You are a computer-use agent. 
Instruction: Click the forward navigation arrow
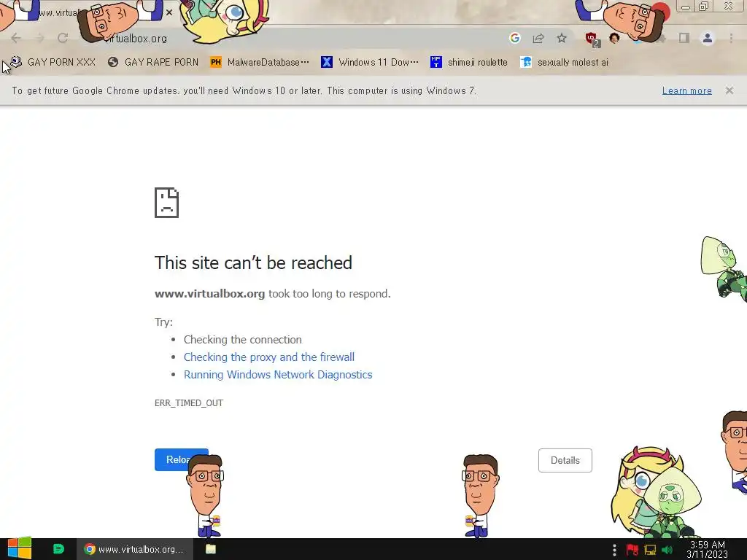pos(39,38)
